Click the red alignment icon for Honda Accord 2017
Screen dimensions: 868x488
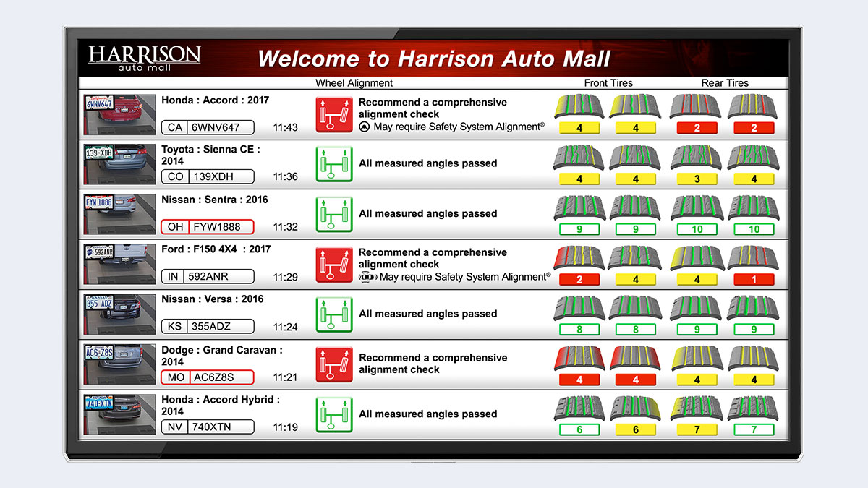(334, 114)
